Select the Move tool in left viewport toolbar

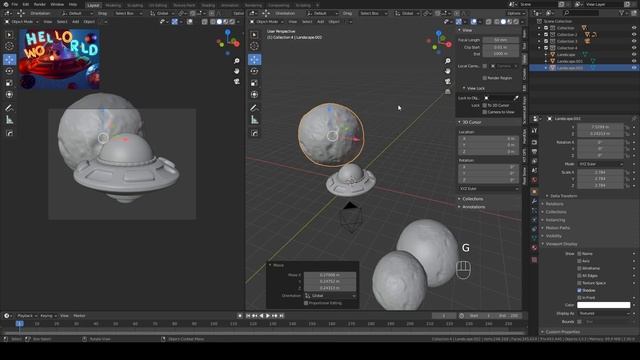[9, 60]
